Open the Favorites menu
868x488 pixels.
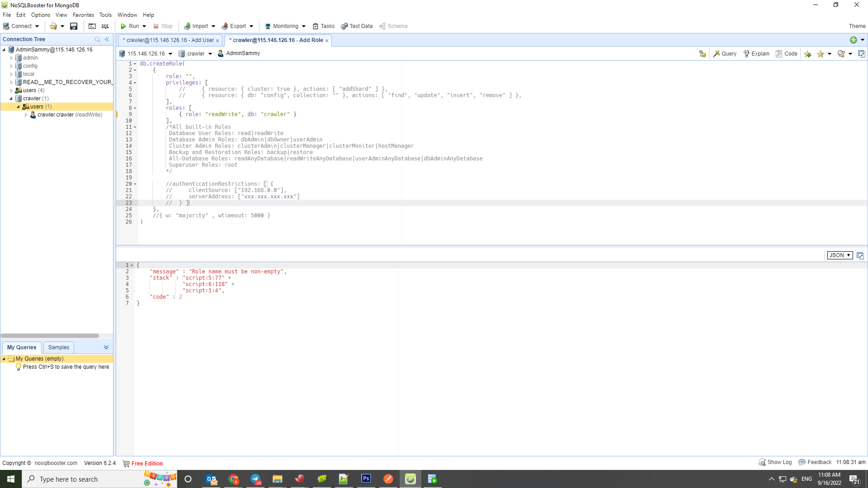click(83, 15)
